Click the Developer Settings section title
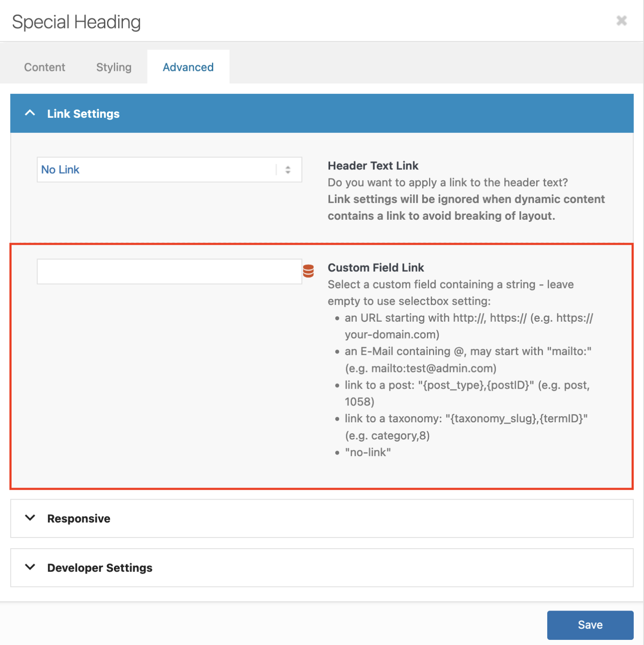Viewport: 644px width, 645px height. click(x=100, y=568)
